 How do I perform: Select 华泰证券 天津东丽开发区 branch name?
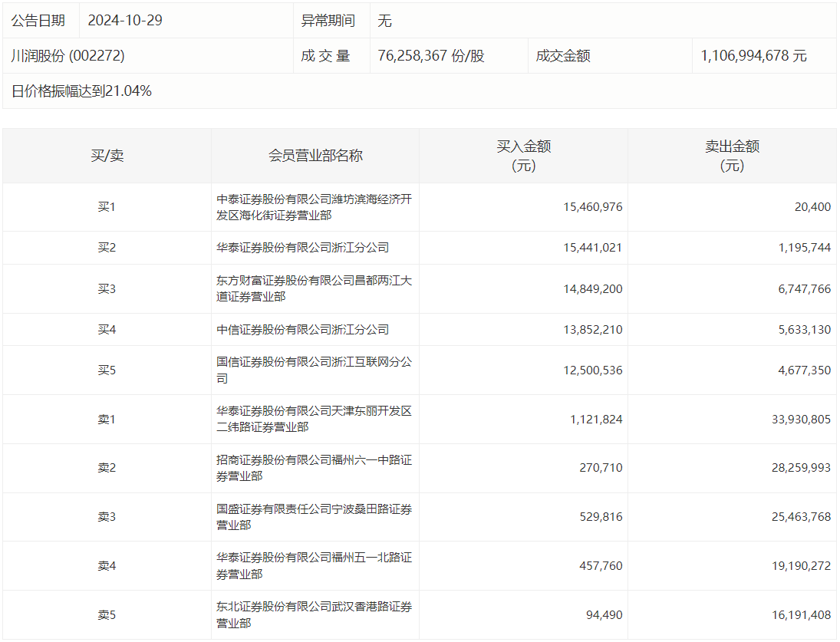314,419
